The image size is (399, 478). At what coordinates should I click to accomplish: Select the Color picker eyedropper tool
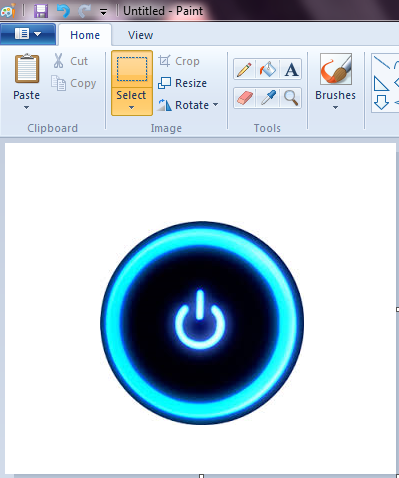268,98
